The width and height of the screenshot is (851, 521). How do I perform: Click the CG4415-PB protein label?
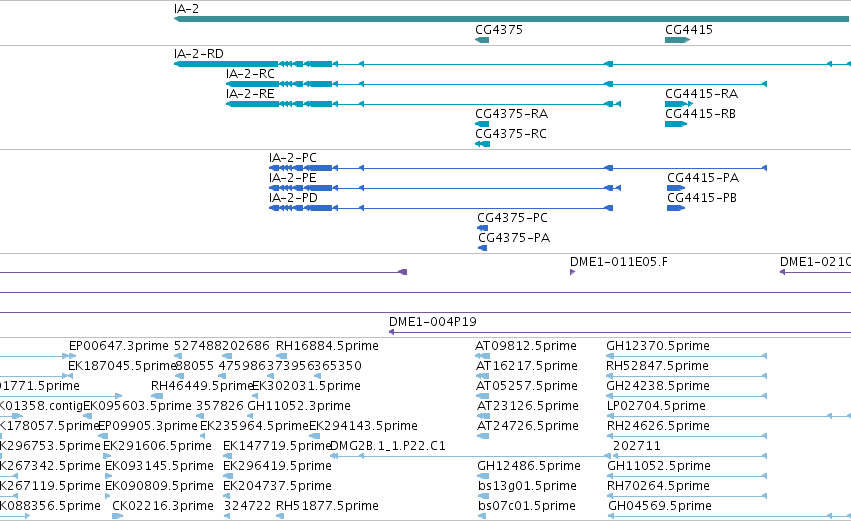tap(702, 198)
